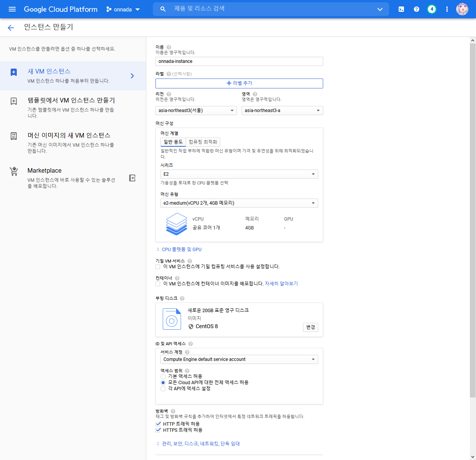Viewport: 476px width, 460px height.
Task: Enable the 기밀 VM 서비스 checkbox
Action: tap(158, 267)
